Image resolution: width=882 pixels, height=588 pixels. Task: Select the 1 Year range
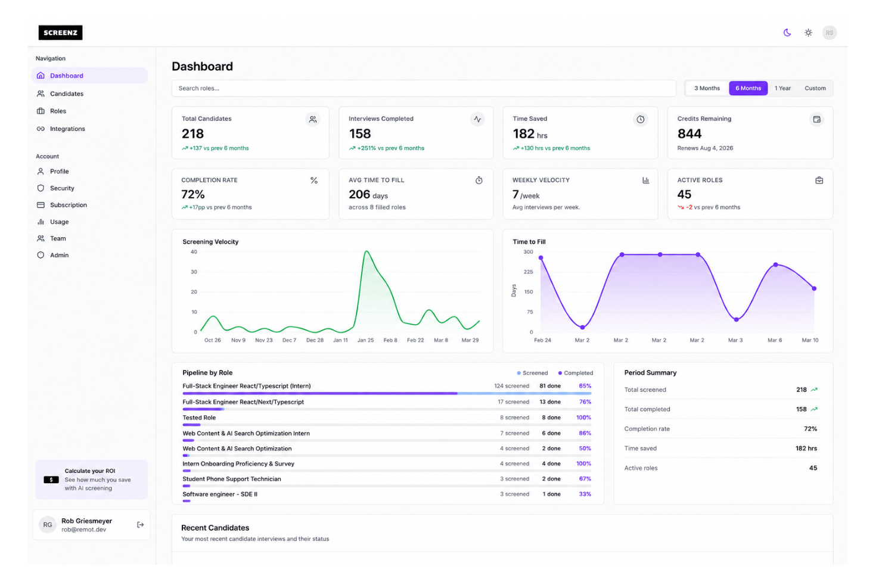pyautogui.click(x=782, y=88)
